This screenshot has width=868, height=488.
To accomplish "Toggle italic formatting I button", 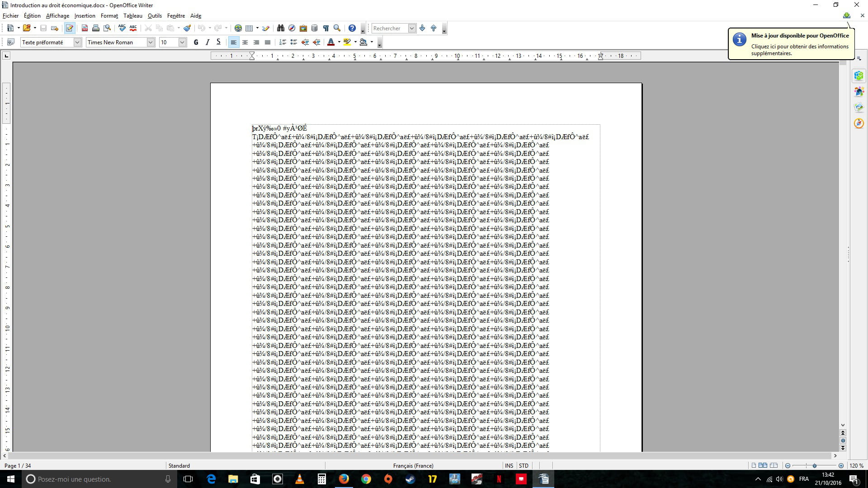I will coord(207,42).
